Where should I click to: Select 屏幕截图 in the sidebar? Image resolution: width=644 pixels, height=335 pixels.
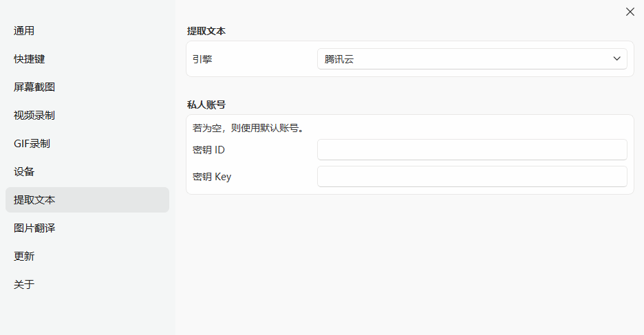pos(34,87)
